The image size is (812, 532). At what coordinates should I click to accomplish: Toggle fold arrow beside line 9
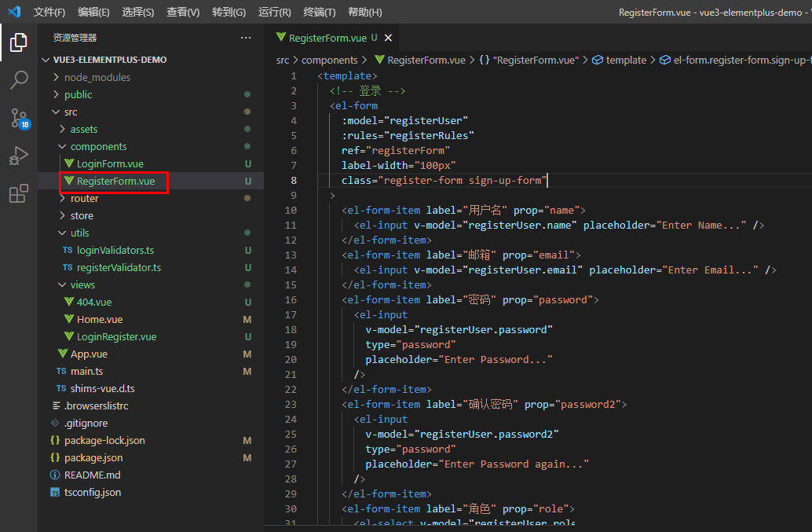333,196
